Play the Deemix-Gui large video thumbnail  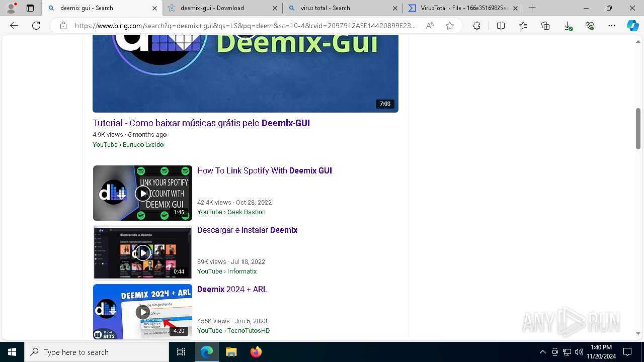[x=246, y=73]
